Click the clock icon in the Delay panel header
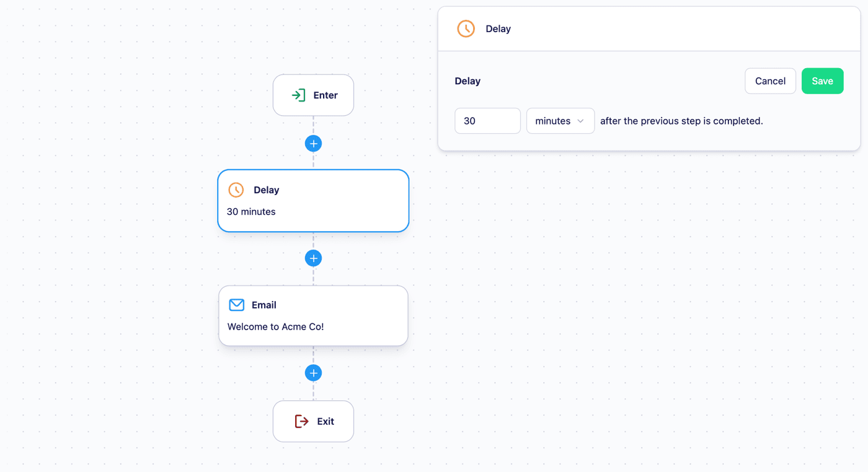 [x=466, y=28]
